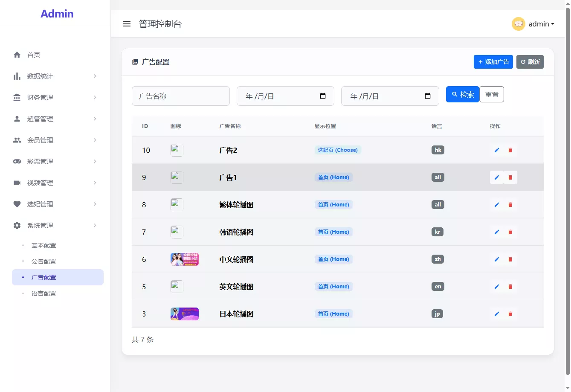This screenshot has width=571, height=392.
Task: Click the 会员管理 people icon
Action: tap(17, 140)
